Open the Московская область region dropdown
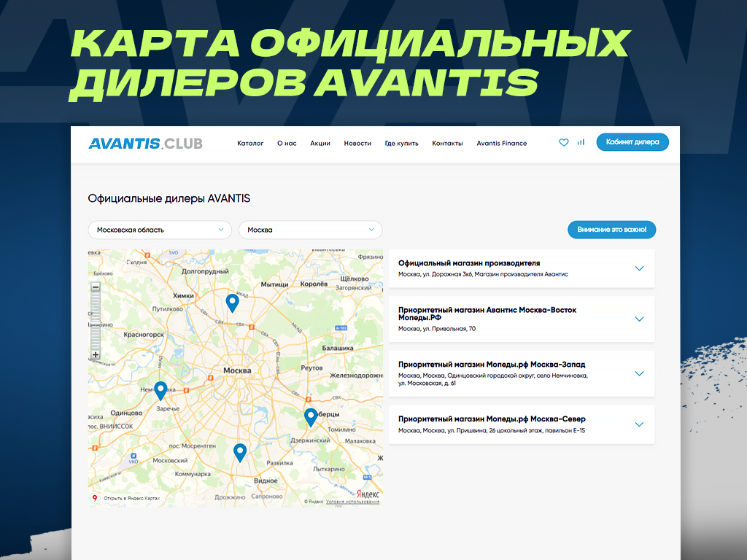This screenshot has width=747, height=560. click(x=160, y=230)
